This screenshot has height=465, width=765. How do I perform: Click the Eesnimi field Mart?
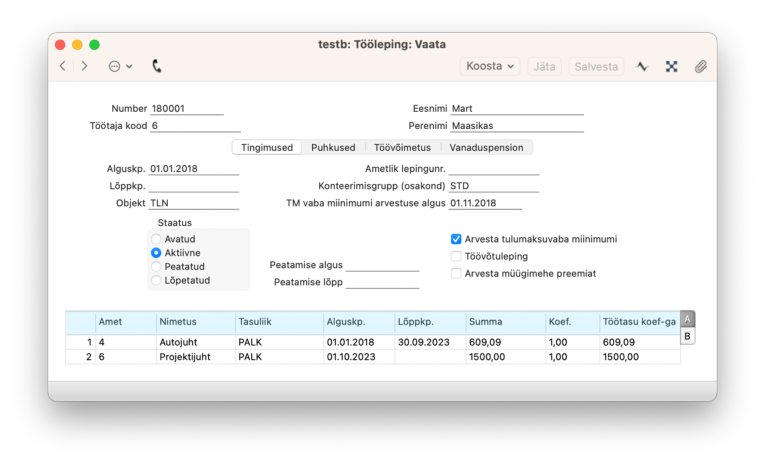click(517, 109)
